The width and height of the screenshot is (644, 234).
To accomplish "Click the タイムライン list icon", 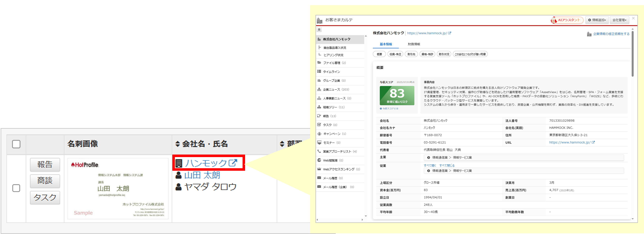I will [x=319, y=72].
